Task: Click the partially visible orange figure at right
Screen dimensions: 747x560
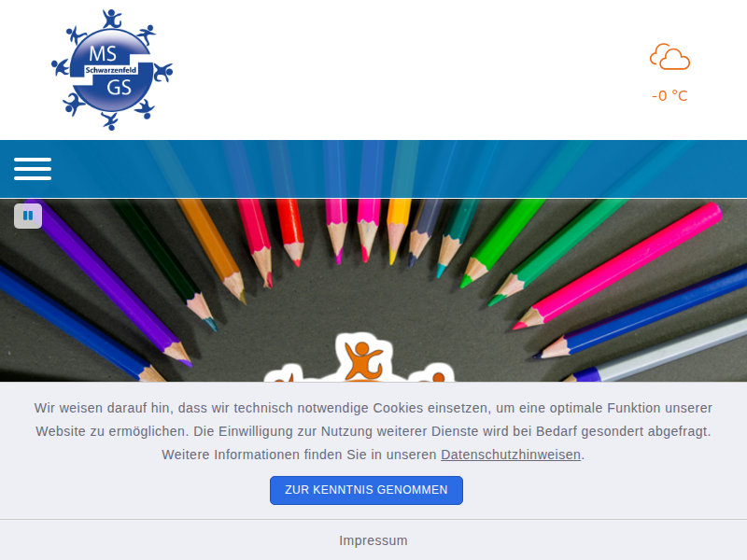Action: pyautogui.click(x=432, y=374)
